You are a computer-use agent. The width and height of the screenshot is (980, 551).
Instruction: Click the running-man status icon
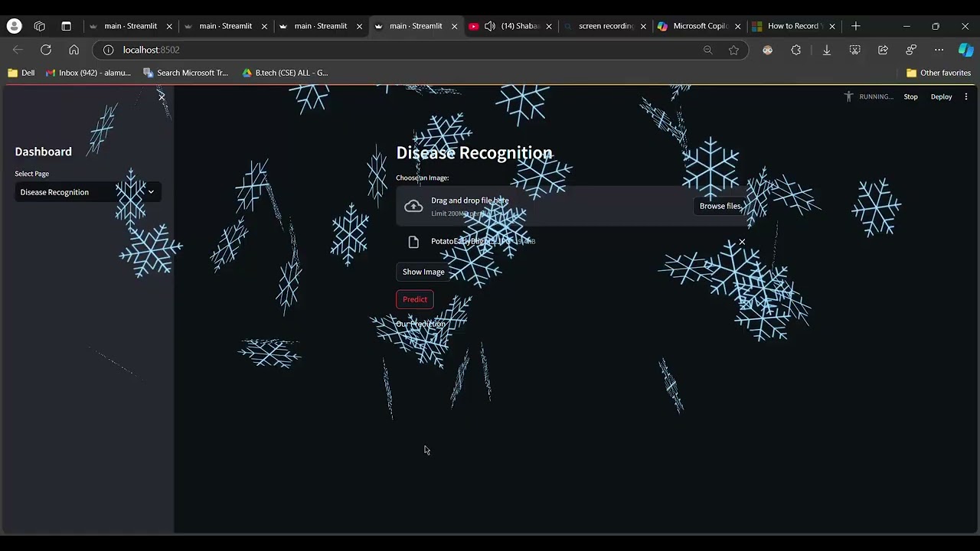(x=848, y=96)
